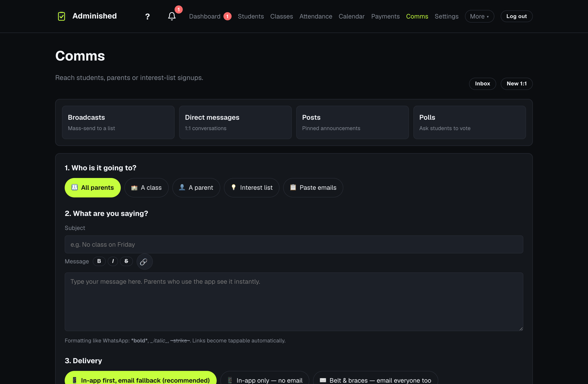
Task: Switch to Polls card tab
Action: tap(469, 122)
